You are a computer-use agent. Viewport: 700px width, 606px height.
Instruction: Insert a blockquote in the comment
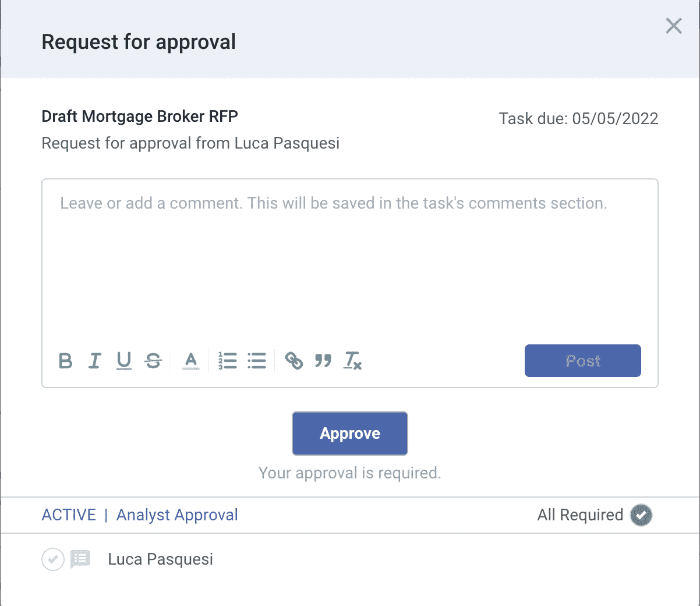pos(324,361)
